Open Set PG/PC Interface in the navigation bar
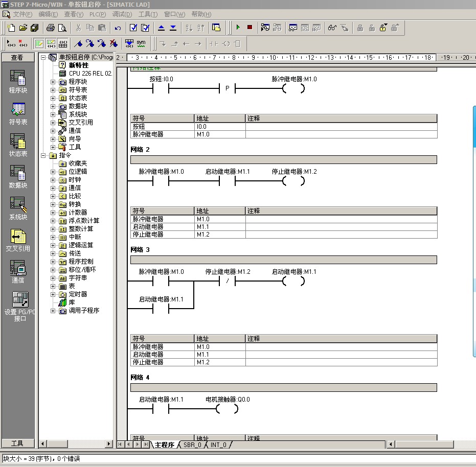Image resolution: width=476 pixels, height=467 pixels. 19,307
